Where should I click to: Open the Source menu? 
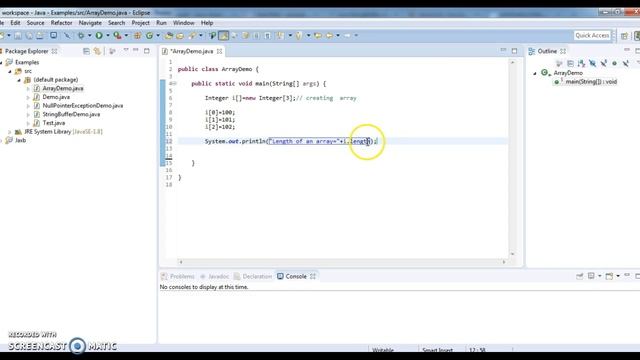point(36,23)
